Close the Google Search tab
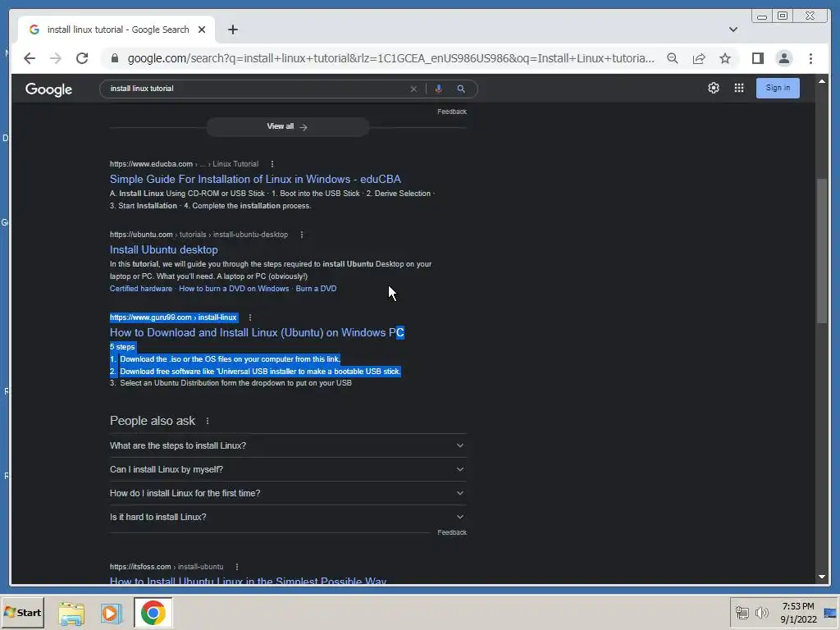The image size is (840, 630). tap(202, 30)
